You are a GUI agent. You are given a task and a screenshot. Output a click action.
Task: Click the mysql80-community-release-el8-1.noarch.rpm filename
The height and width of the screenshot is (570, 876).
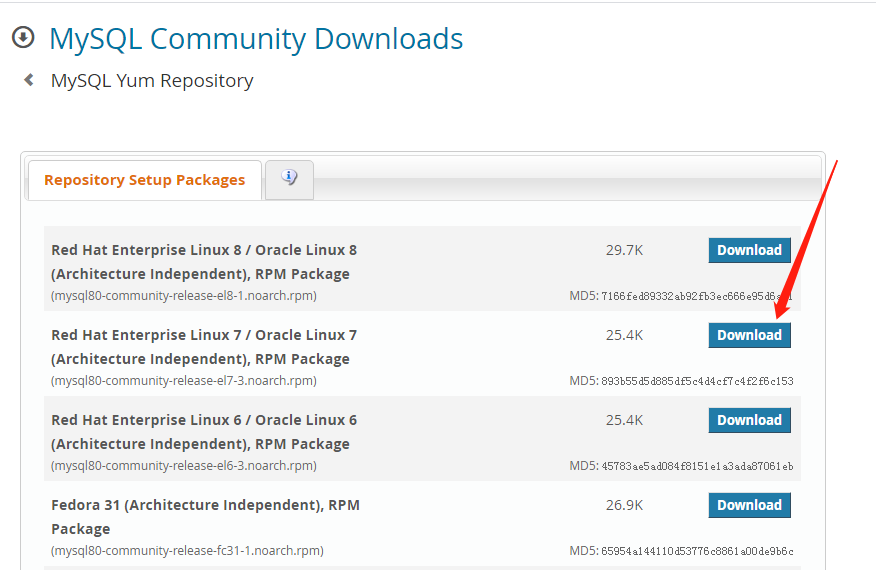pyautogui.click(x=184, y=296)
